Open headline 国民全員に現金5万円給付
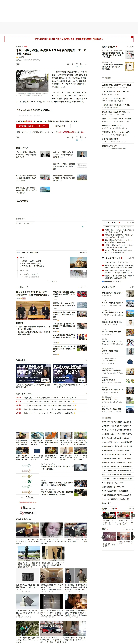 33,293
